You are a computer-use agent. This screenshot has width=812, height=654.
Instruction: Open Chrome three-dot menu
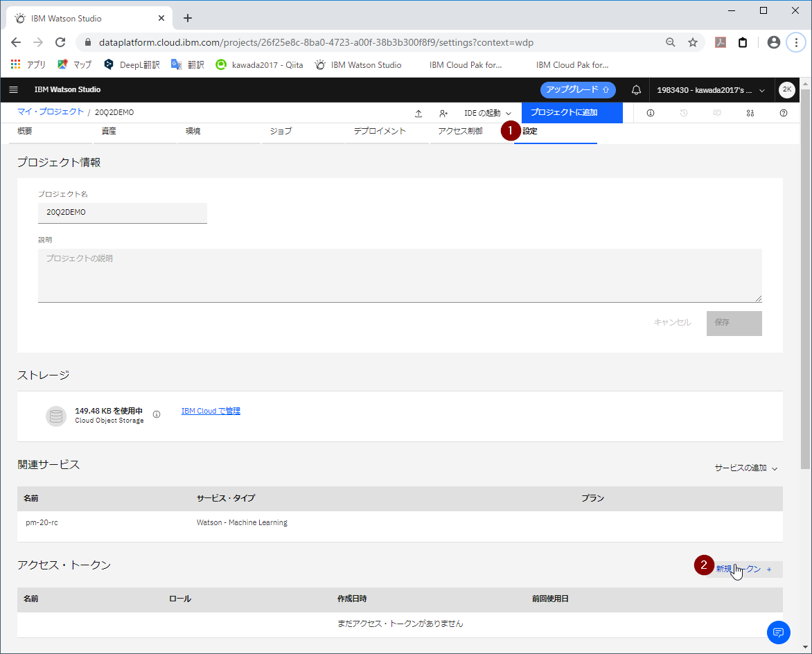pyautogui.click(x=796, y=42)
